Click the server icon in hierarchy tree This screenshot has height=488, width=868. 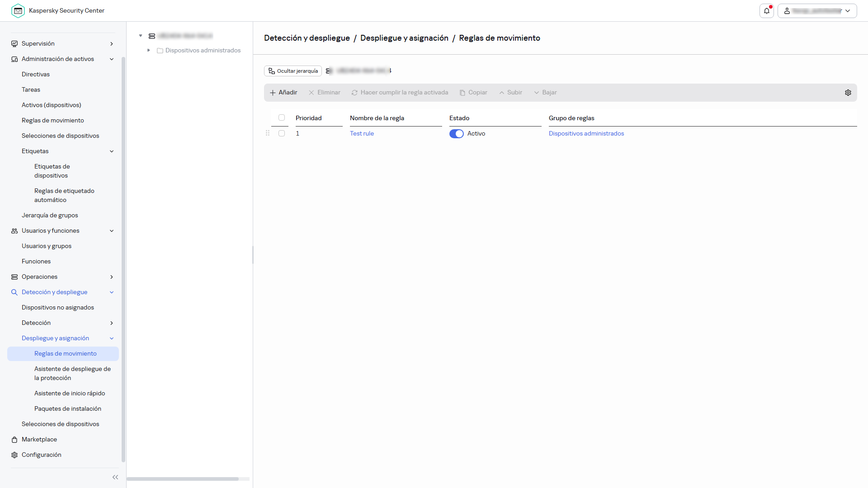coord(152,36)
